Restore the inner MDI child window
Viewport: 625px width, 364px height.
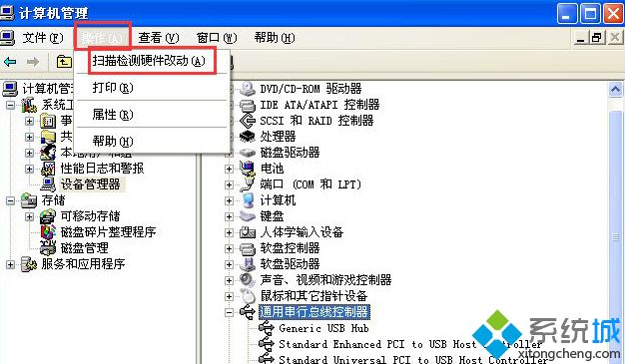click(597, 38)
